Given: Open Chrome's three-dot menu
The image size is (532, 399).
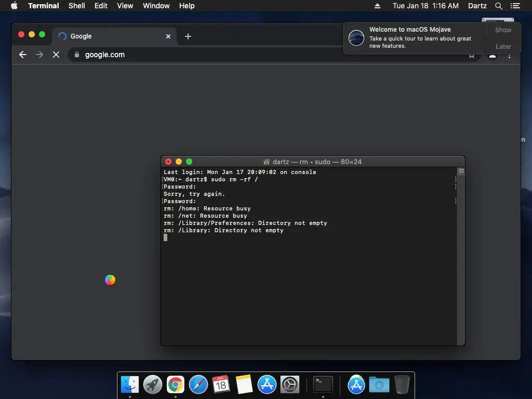Looking at the screenshot, I should (x=509, y=56).
